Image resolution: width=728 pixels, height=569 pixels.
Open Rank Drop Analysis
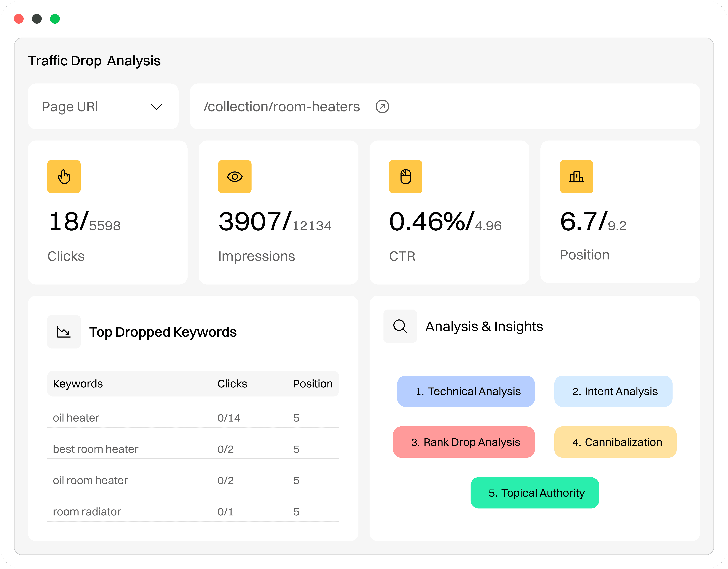pos(464,442)
